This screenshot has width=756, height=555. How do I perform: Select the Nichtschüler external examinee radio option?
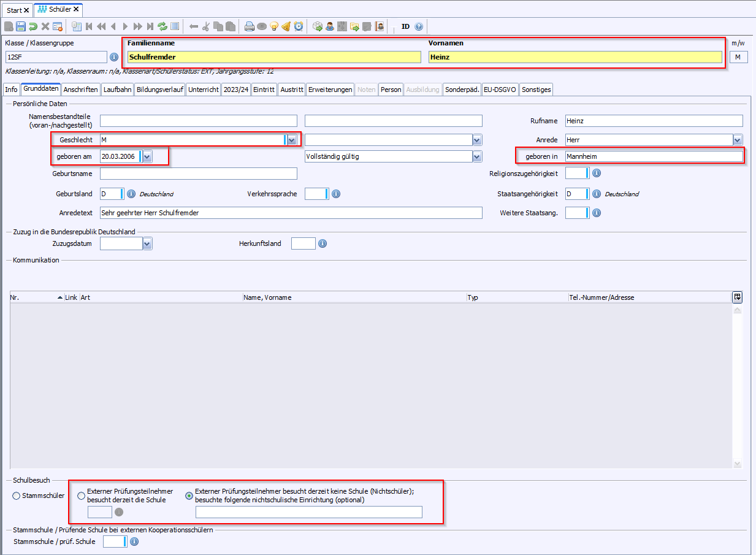(x=189, y=496)
